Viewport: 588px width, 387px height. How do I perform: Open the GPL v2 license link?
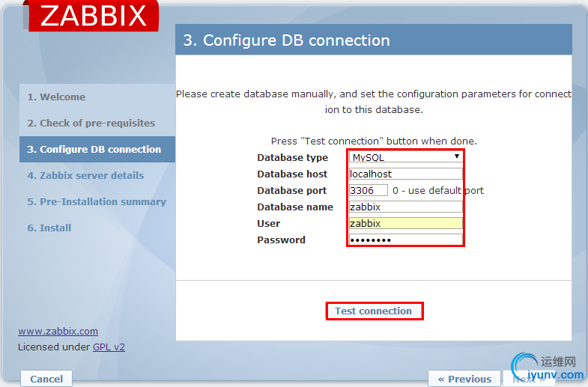(x=109, y=347)
